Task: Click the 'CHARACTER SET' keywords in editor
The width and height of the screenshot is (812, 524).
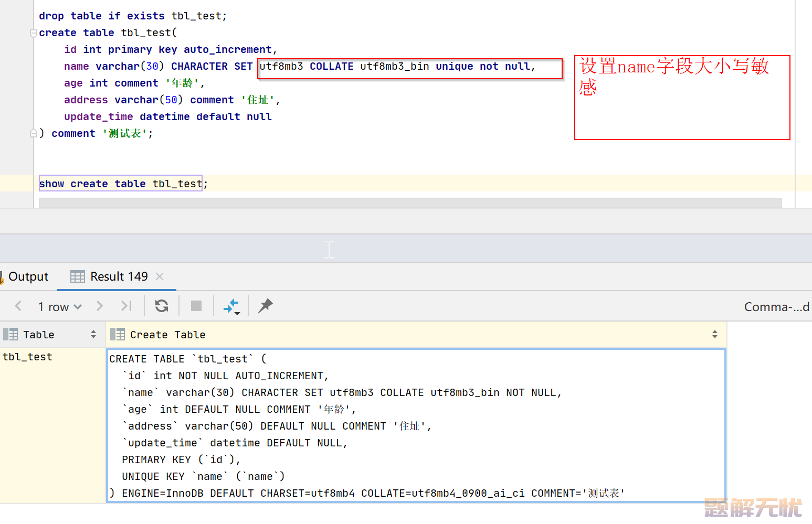Action: [212, 67]
